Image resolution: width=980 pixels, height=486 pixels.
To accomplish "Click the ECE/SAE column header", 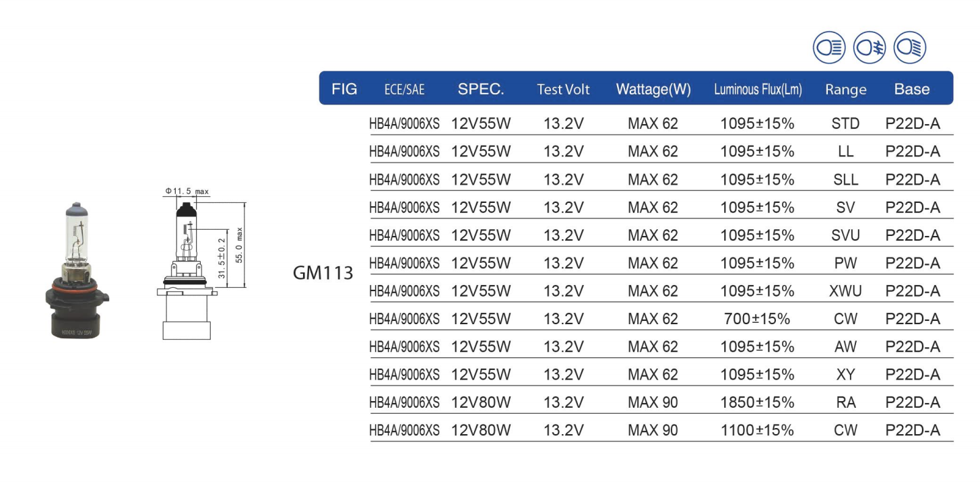I will [x=404, y=90].
